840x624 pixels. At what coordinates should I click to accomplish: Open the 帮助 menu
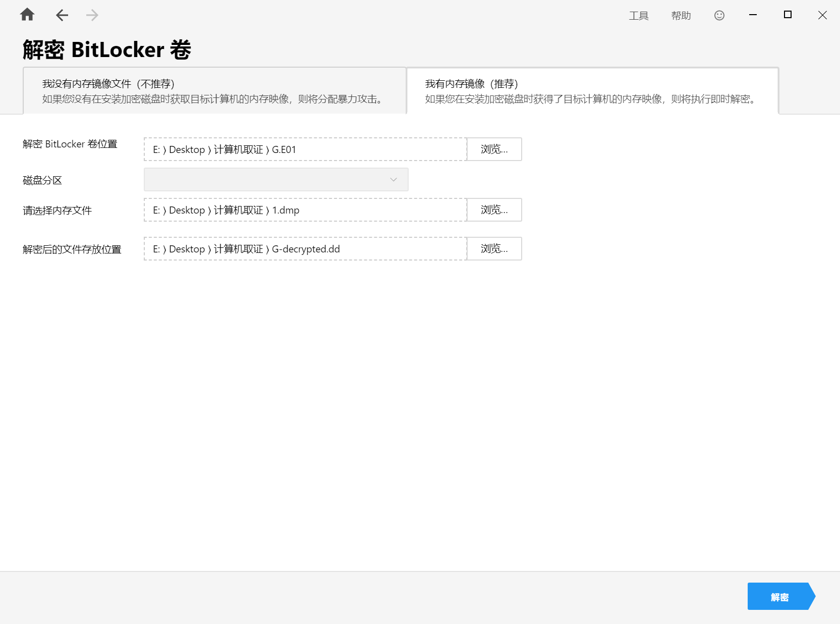(681, 16)
